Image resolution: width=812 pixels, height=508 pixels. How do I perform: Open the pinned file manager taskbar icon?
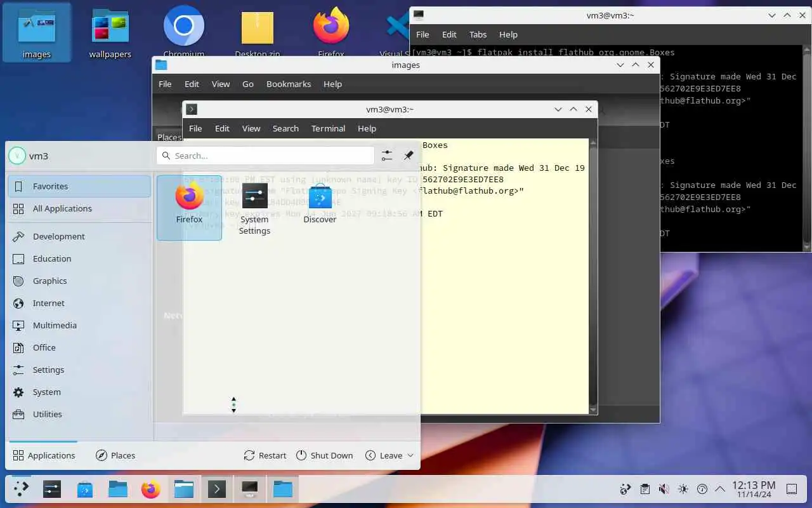[118, 489]
